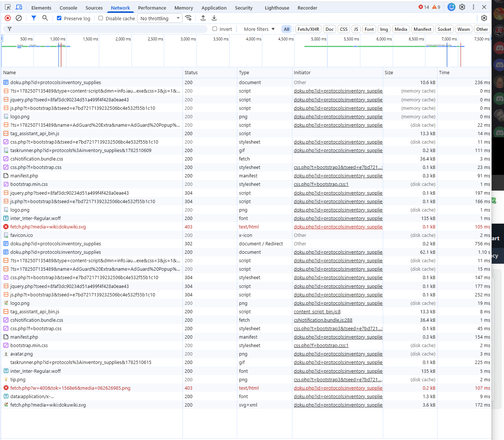The width and height of the screenshot is (504, 440).
Task: Import HAR file with upload arrow
Action: 203,18
